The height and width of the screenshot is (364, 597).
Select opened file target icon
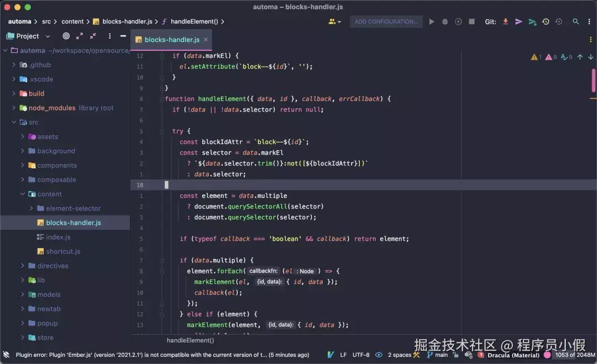pyautogui.click(x=66, y=36)
